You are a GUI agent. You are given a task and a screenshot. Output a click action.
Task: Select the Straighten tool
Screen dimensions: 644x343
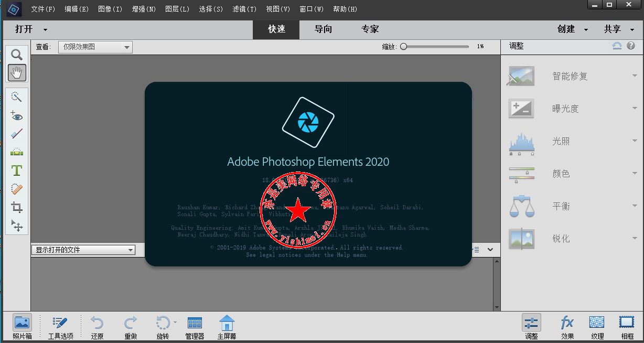17,152
